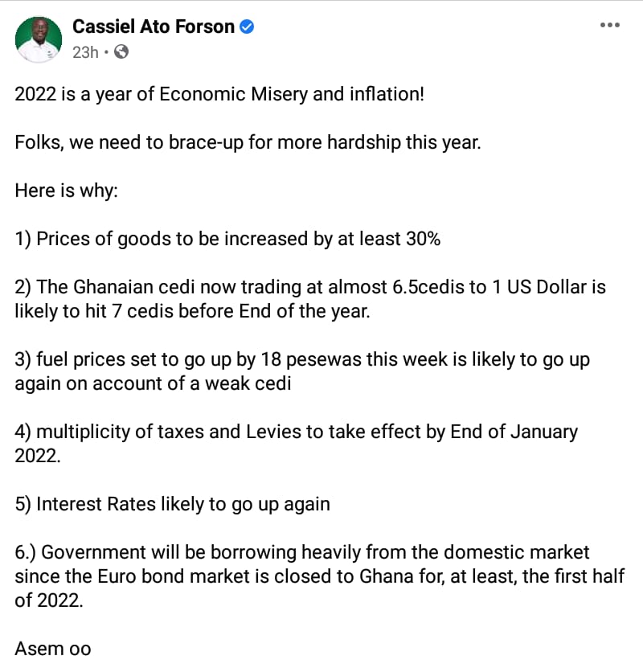Open the Cassiel Ato Forson profile name link

pyautogui.click(x=154, y=27)
